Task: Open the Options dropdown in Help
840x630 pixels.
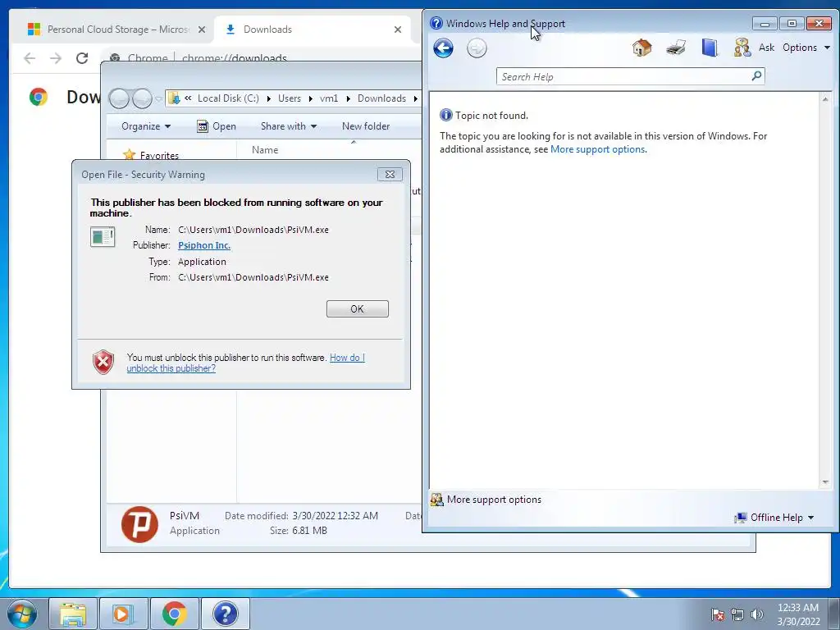Action: click(806, 48)
